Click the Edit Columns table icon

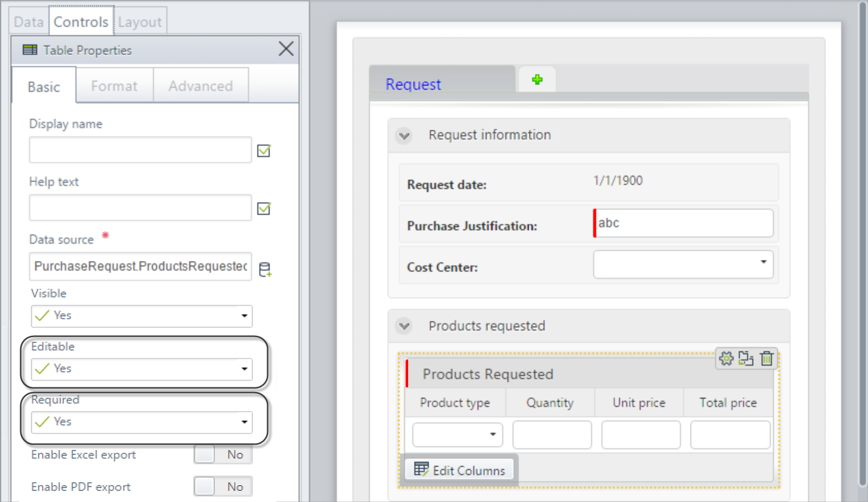click(x=421, y=469)
